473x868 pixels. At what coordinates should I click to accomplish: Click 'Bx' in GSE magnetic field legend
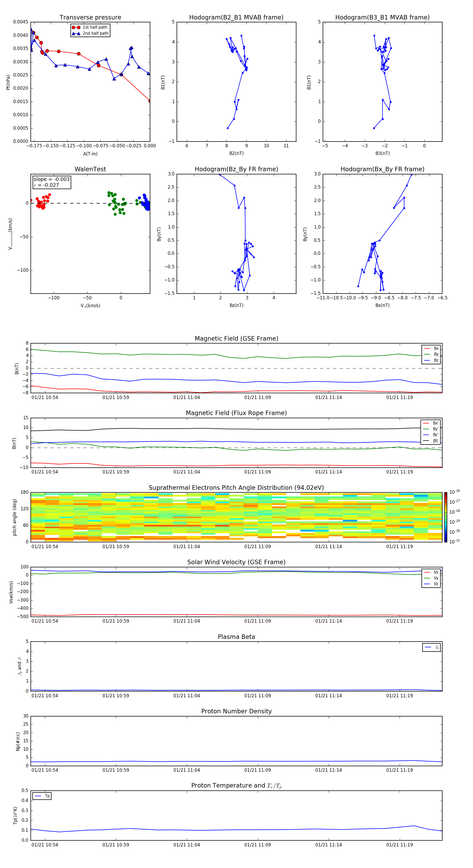pos(431,349)
